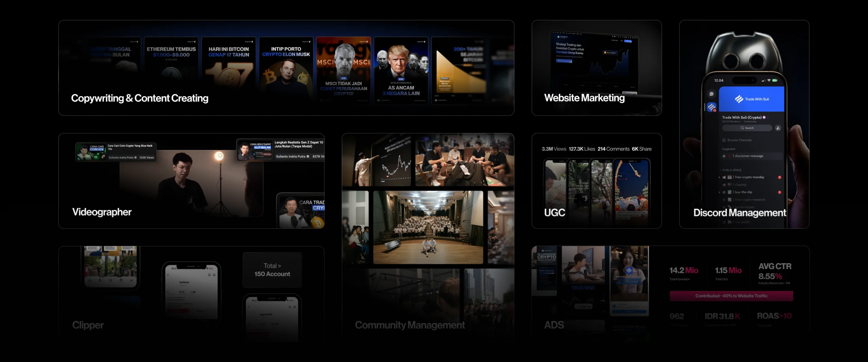
Task: Click the Trade With Suli server icon
Action: (x=712, y=107)
